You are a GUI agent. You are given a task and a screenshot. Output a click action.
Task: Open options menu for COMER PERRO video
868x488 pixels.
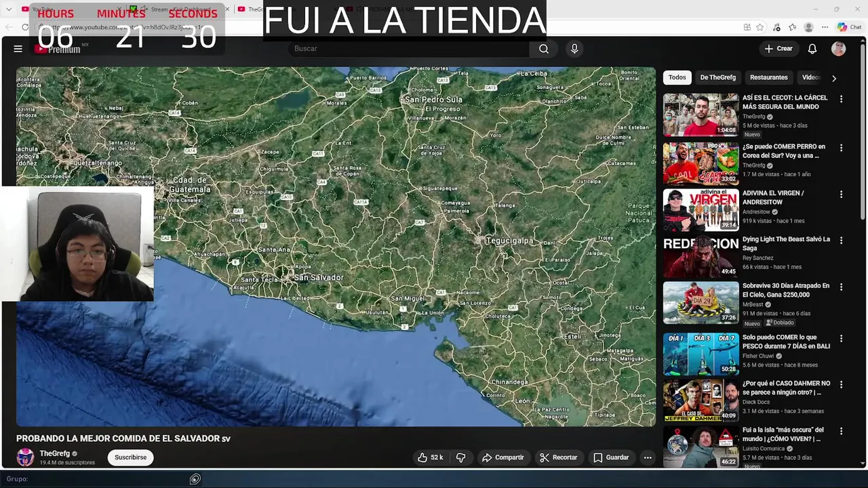(x=841, y=148)
